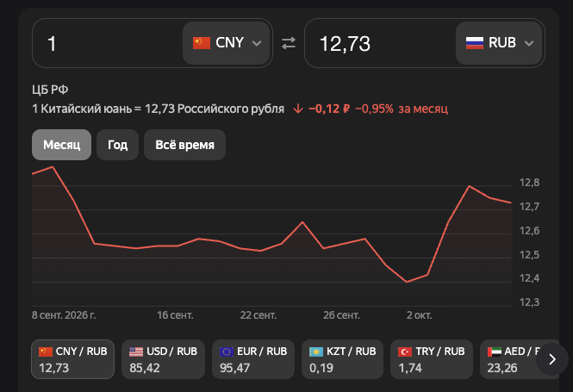The width and height of the screenshot is (573, 392).
Task: Click the 95,47 value in EUR chip
Action: (235, 368)
